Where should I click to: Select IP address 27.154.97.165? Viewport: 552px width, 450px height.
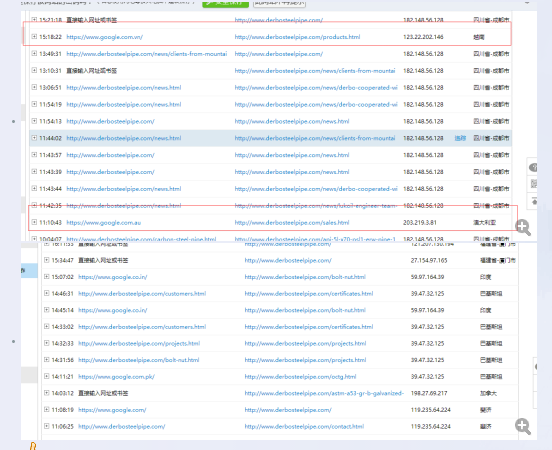coord(429,261)
